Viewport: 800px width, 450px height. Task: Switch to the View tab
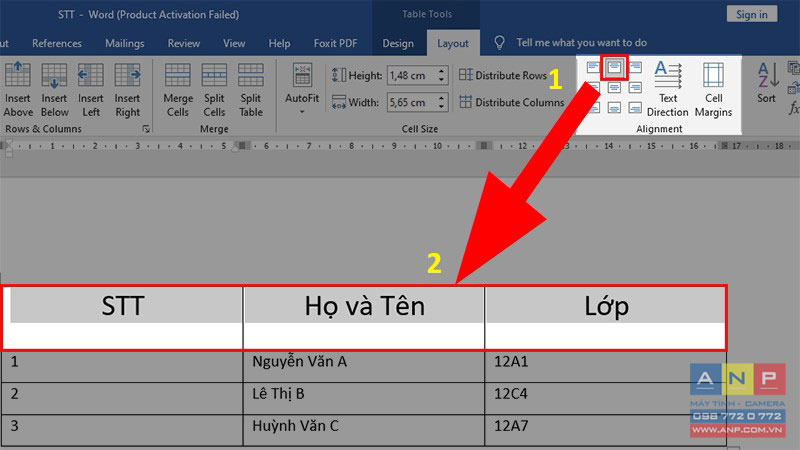234,43
